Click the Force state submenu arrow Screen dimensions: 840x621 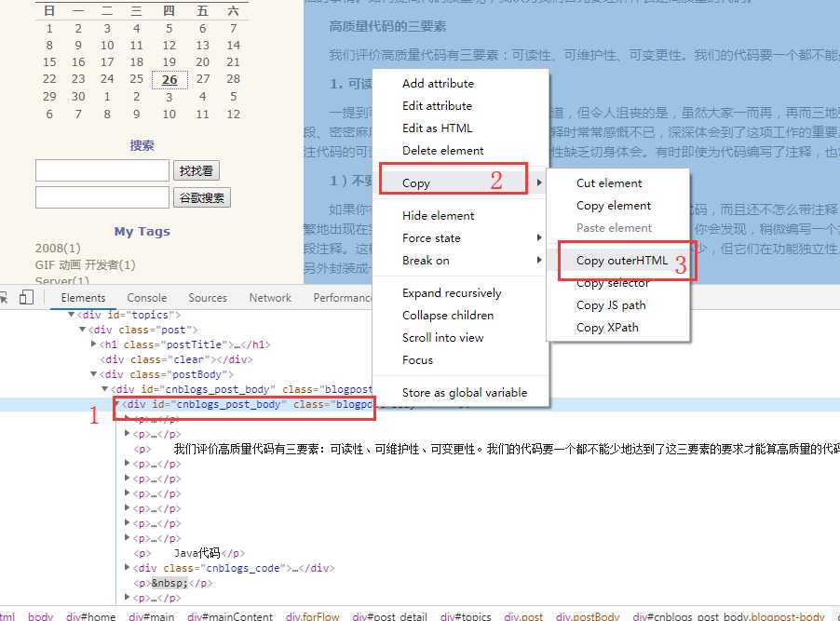click(539, 238)
